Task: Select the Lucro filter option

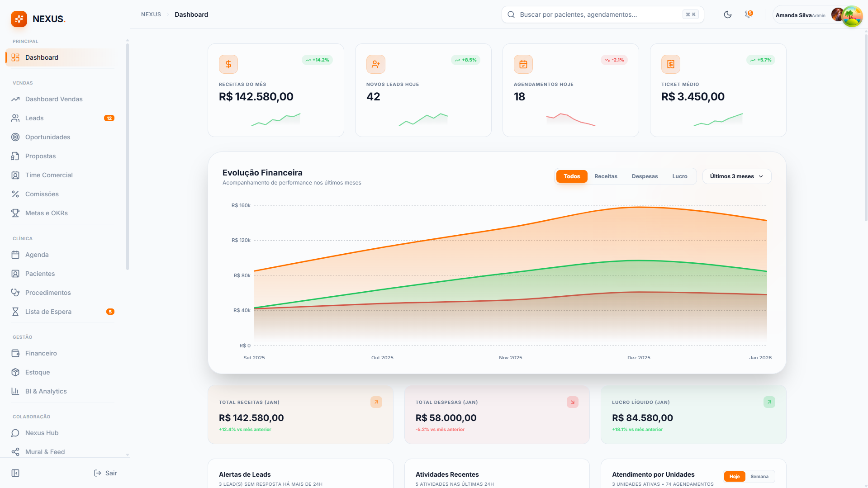Action: [x=680, y=176]
